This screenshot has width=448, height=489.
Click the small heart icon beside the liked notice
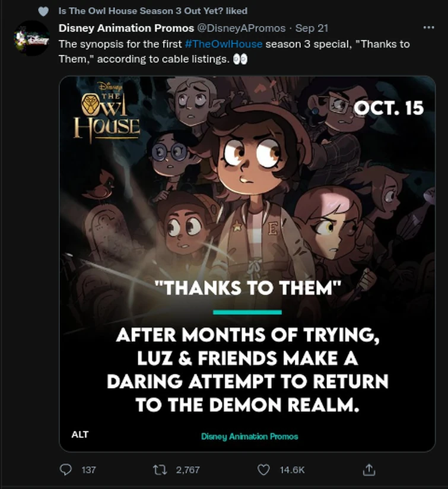click(x=43, y=11)
